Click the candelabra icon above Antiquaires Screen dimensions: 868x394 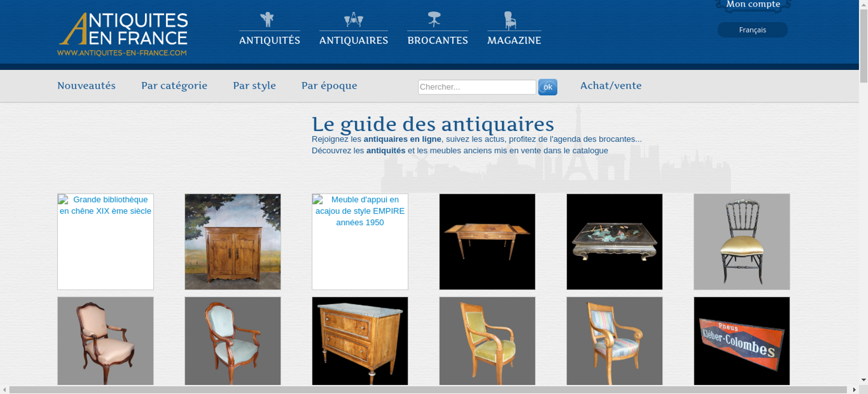pyautogui.click(x=353, y=20)
